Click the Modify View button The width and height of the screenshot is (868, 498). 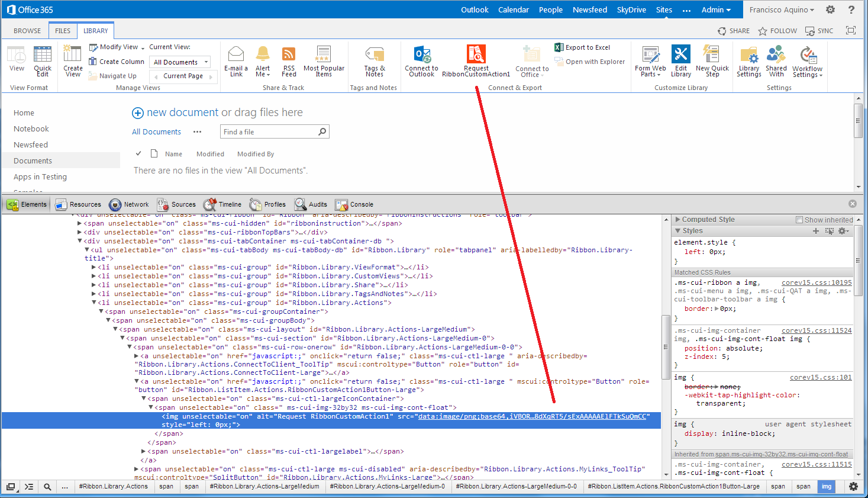tap(117, 47)
